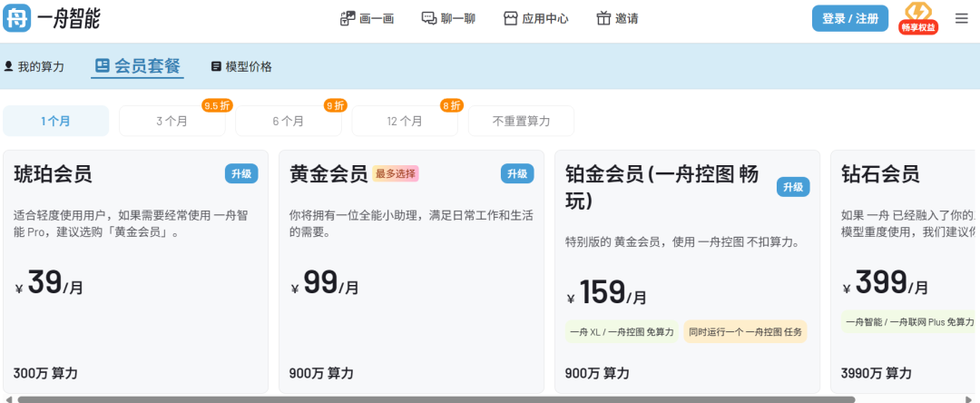Click the 9 折 discount badge

pyautogui.click(x=335, y=105)
